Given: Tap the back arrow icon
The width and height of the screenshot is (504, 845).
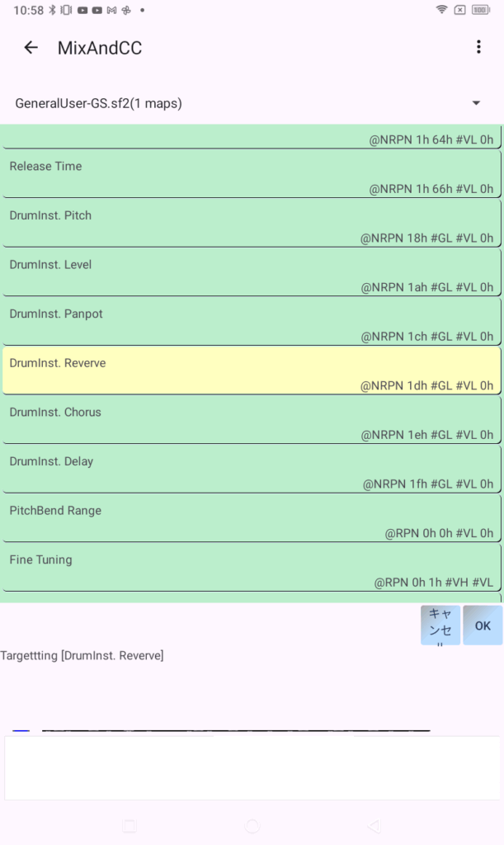Looking at the screenshot, I should [x=31, y=48].
